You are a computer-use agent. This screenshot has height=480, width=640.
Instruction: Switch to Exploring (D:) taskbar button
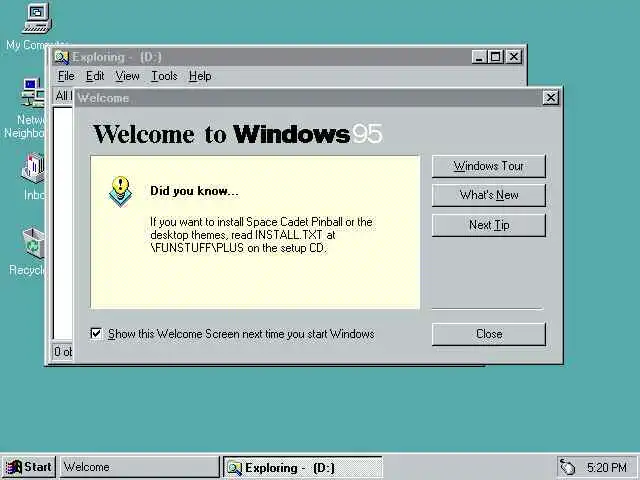(302, 467)
